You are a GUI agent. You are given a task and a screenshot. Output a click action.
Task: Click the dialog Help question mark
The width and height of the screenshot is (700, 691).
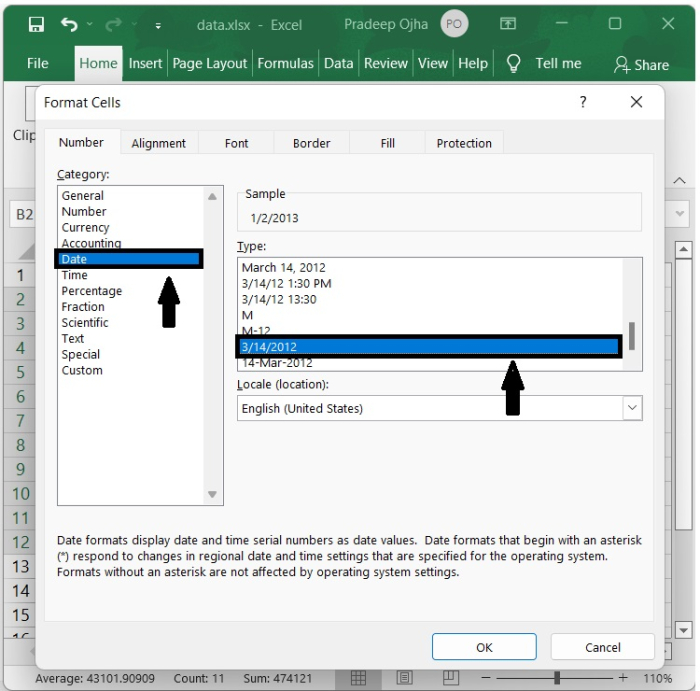point(583,102)
